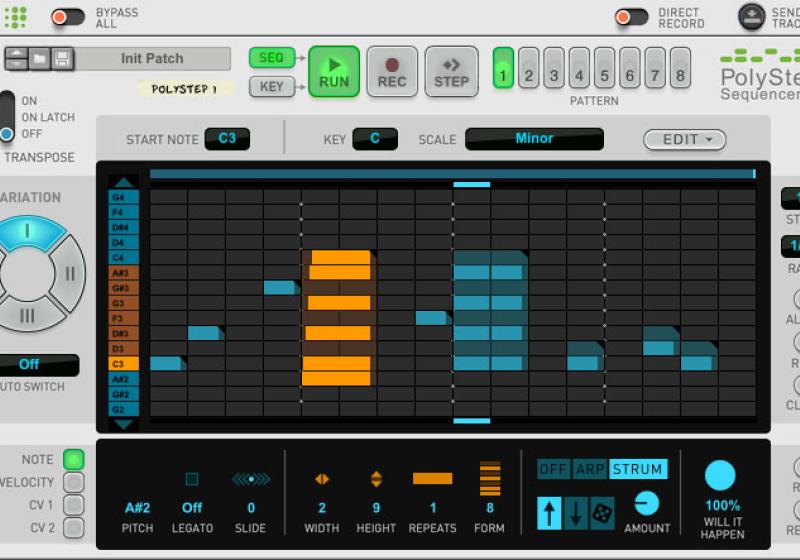Click the Will It Happen probability knob
This screenshot has width=800, height=560.
pos(720,475)
